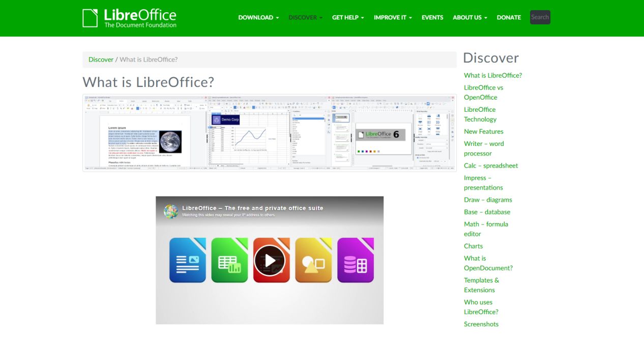
Task: Open the Screenshots sidebar link
Action: [x=481, y=324]
